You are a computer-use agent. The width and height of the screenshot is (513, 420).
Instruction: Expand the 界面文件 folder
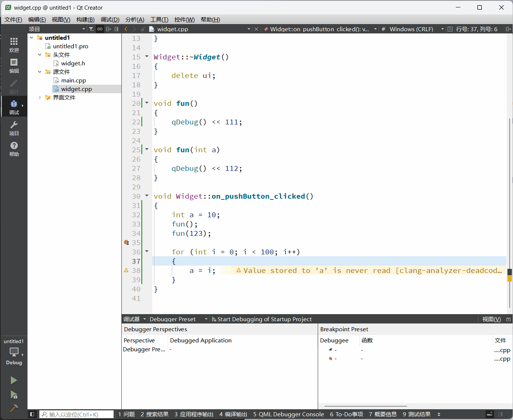(40, 97)
